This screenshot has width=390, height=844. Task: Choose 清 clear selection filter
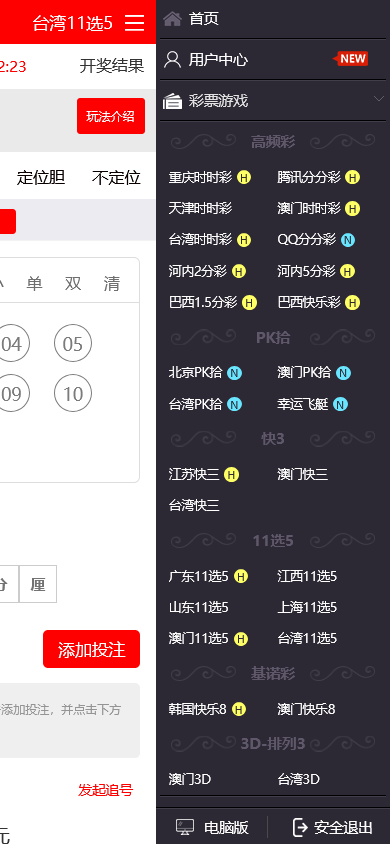tap(112, 283)
